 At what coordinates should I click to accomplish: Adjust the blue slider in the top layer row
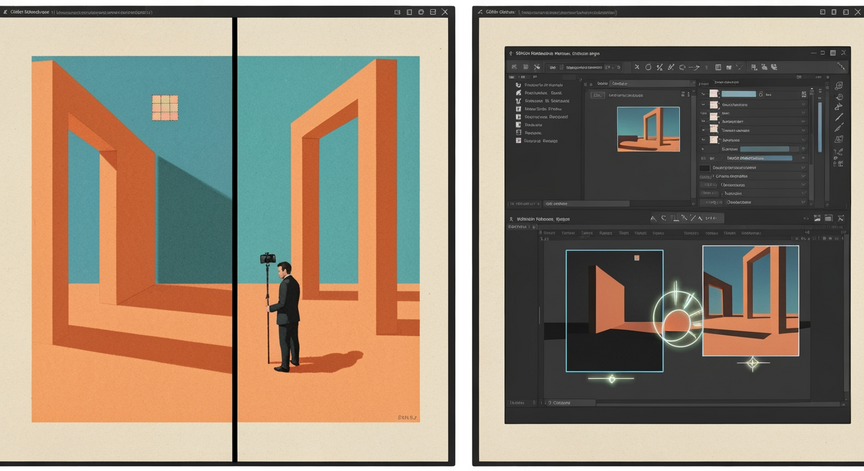[738, 94]
